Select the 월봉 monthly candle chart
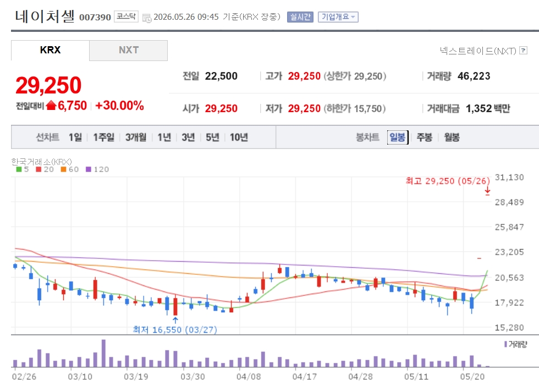The width and height of the screenshot is (539, 392). [452, 137]
